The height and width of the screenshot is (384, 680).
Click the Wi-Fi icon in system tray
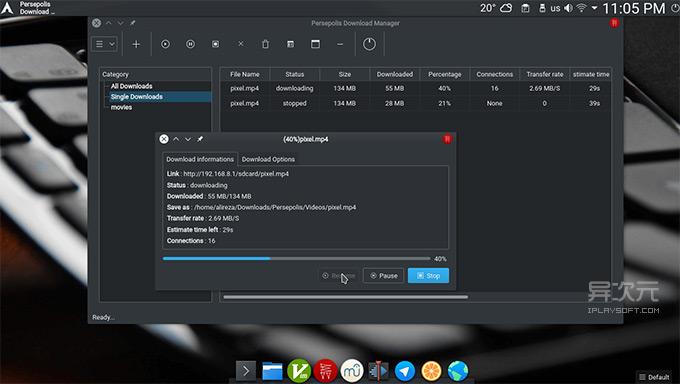coord(582,8)
